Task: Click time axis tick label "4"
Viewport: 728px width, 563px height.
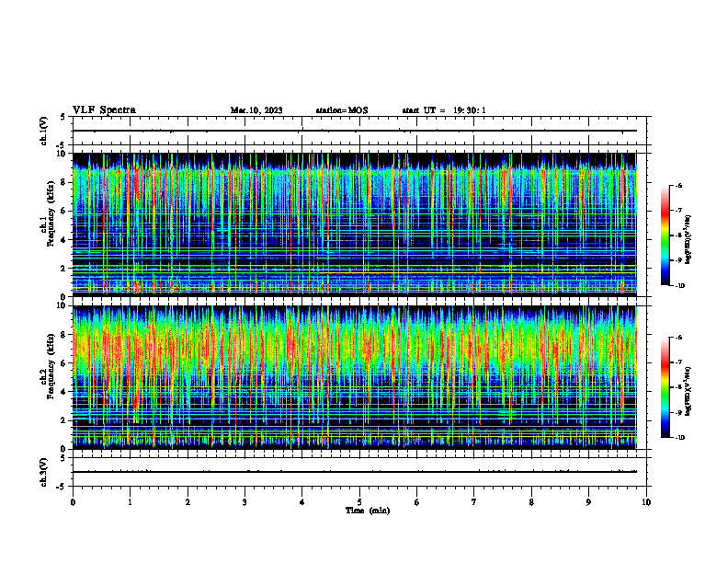Action: tap(302, 502)
